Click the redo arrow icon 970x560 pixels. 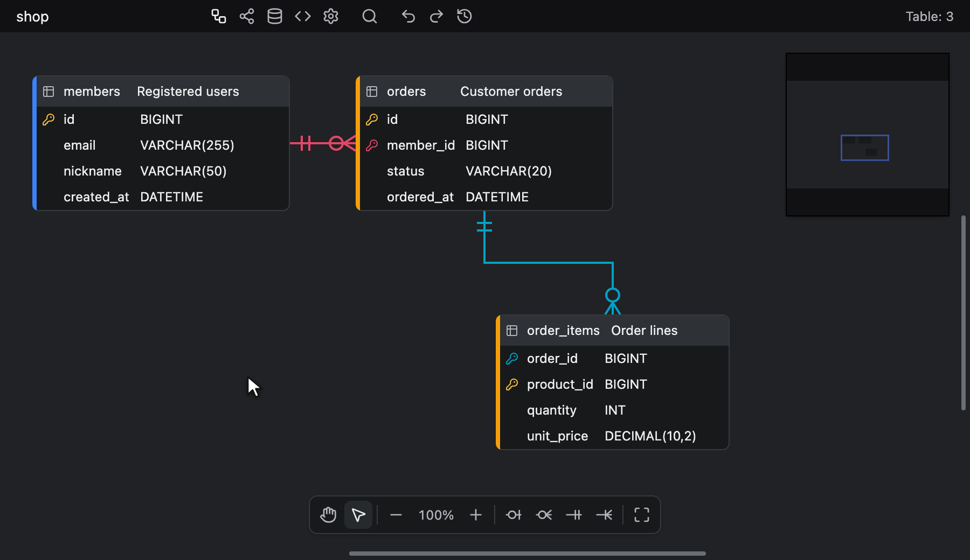coord(436,16)
